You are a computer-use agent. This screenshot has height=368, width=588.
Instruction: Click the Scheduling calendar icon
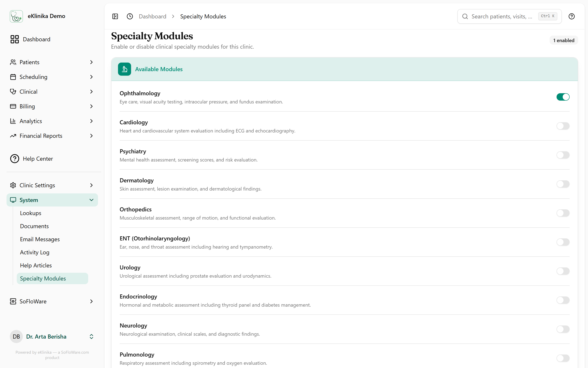click(x=13, y=77)
